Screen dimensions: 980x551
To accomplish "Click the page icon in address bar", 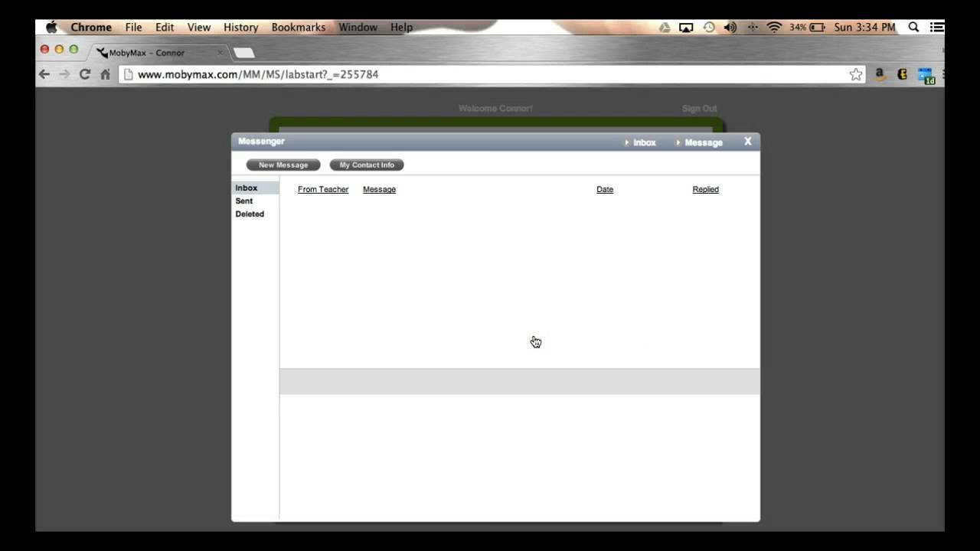I will pos(129,74).
